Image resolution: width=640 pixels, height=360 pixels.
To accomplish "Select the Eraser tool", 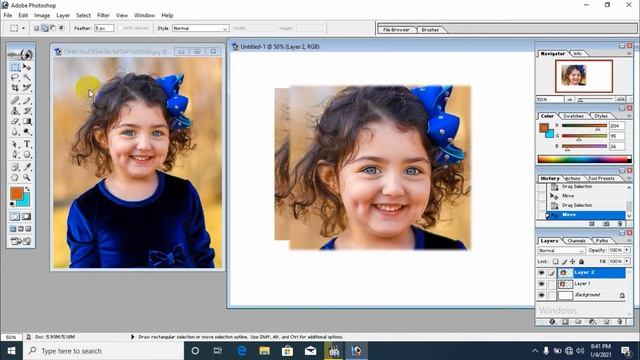I will [15, 121].
